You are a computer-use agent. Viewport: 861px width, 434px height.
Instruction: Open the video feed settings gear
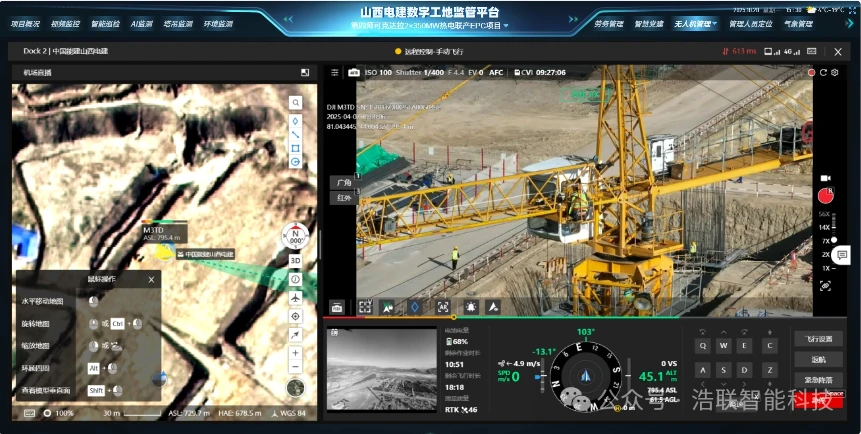(835, 73)
